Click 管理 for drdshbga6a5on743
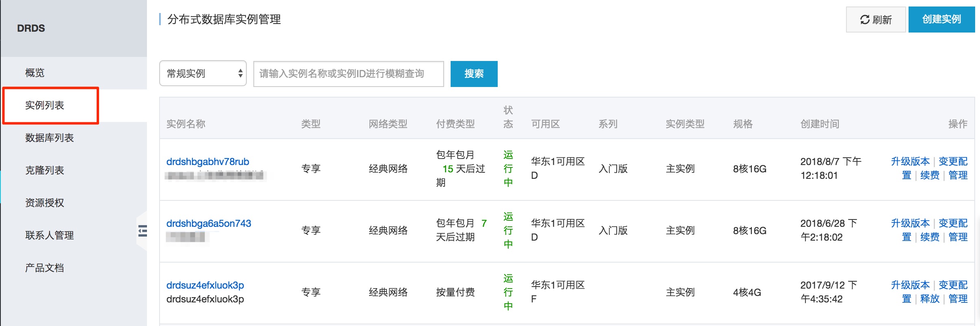980x326 pixels. [x=958, y=237]
